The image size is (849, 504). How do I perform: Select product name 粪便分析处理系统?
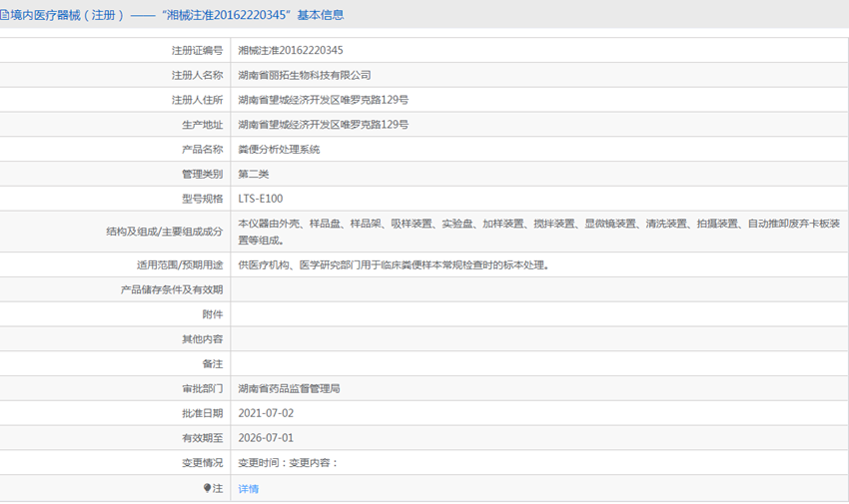pyautogui.click(x=279, y=150)
